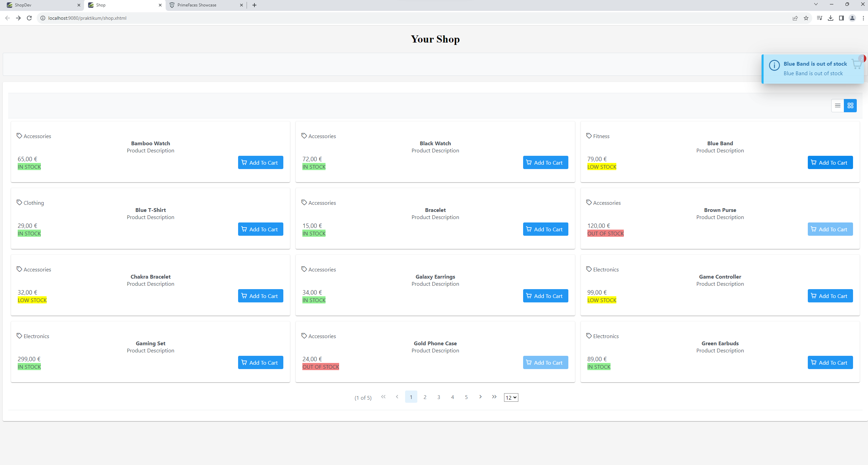Go back in browser history
The image size is (868, 465).
(7, 18)
